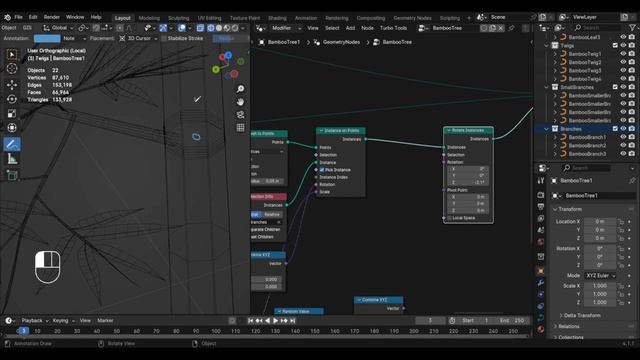Open node editor Select menu

click(332, 28)
